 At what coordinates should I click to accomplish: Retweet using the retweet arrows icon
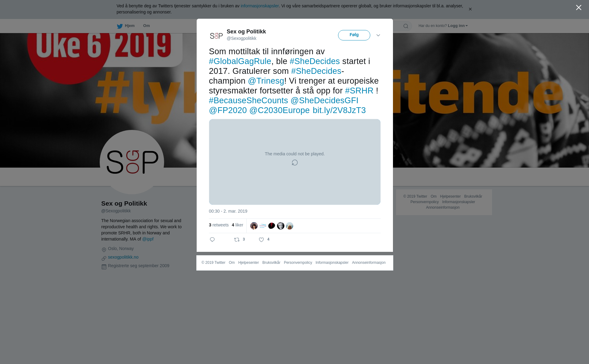click(237, 240)
